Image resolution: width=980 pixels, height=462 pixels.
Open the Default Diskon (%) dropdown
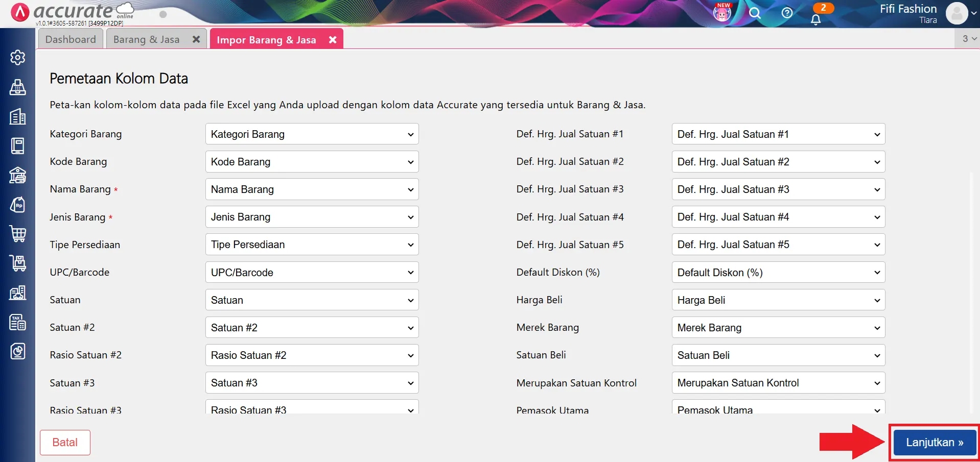point(778,273)
